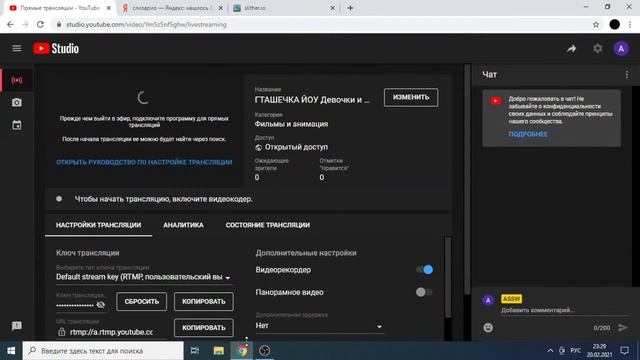Open the Chrome three-dot menu

tap(630, 24)
